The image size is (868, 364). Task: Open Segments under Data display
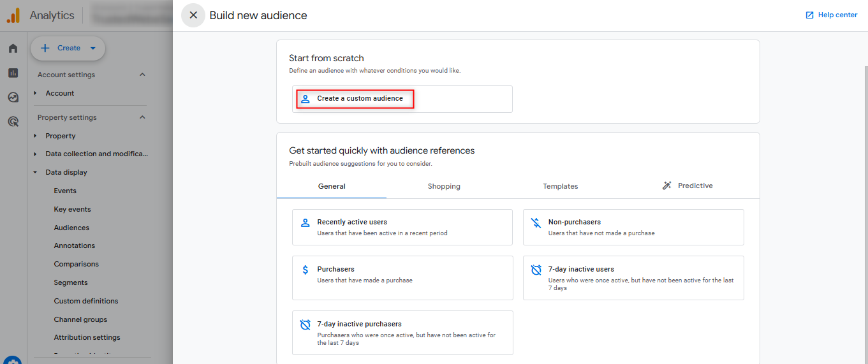point(71,282)
